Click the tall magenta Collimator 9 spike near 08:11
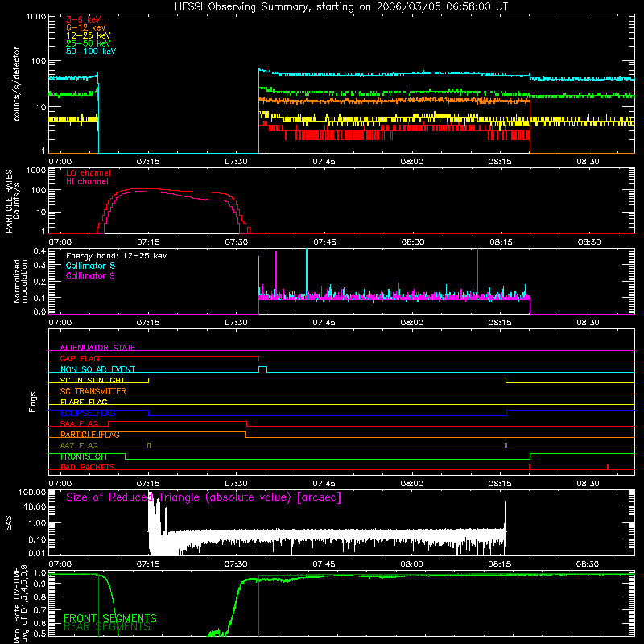The width and height of the screenshot is (644, 644). (x=477, y=271)
